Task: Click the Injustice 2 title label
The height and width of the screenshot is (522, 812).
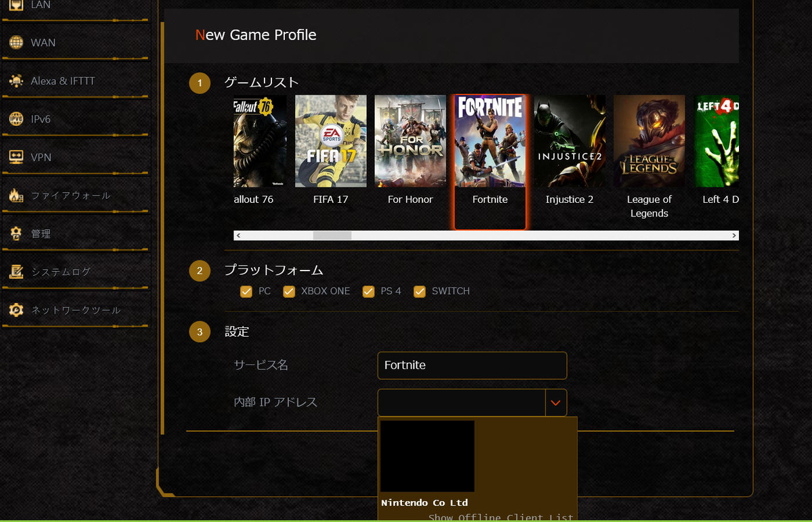Action: click(570, 199)
